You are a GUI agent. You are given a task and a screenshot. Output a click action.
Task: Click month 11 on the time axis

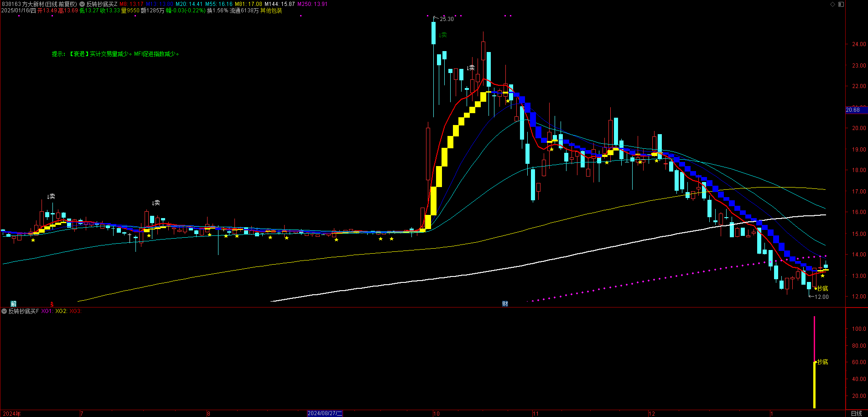(535, 414)
